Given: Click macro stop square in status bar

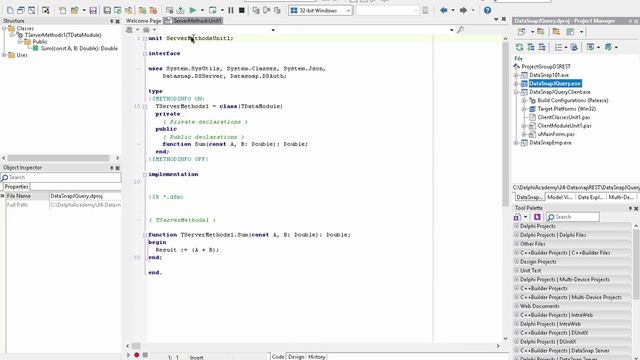Looking at the screenshot, I should click(145, 355).
